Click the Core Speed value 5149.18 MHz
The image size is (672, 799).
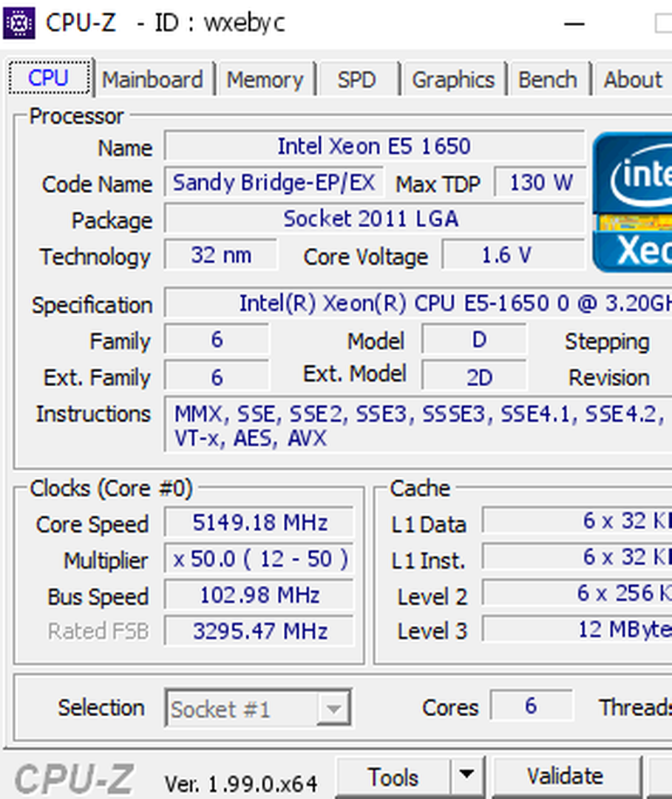pyautogui.click(x=259, y=522)
